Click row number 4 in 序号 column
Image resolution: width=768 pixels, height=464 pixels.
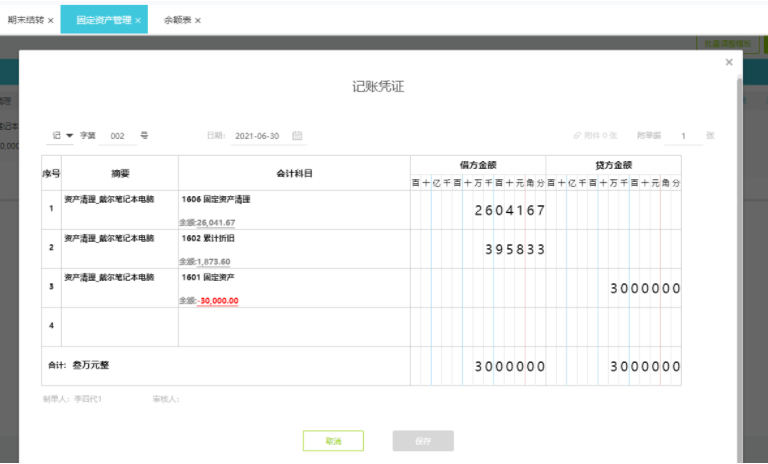click(51, 326)
